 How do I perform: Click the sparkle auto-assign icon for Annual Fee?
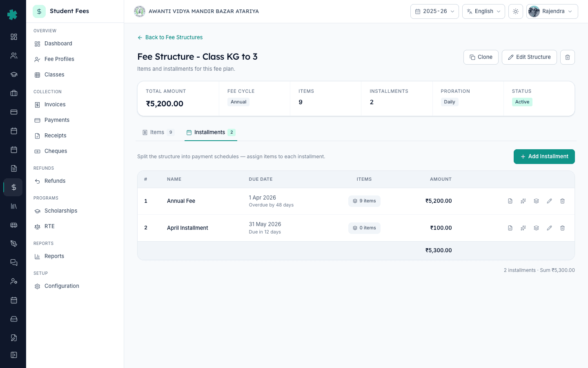tap(523, 201)
